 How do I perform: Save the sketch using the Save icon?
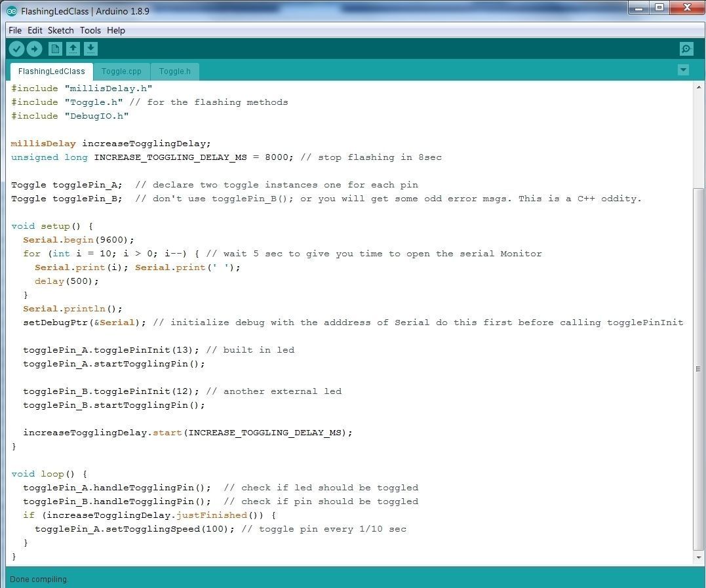click(x=90, y=49)
